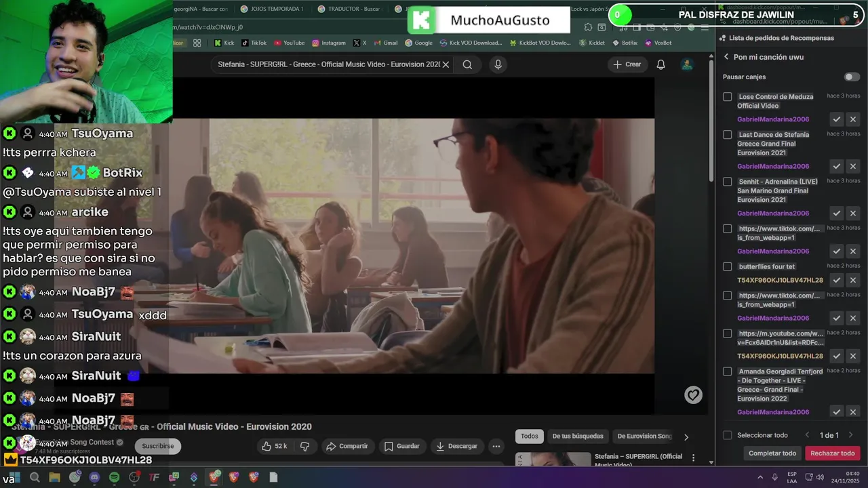
Task: Tick the Seleccionar todo checkbox
Action: [x=728, y=435]
